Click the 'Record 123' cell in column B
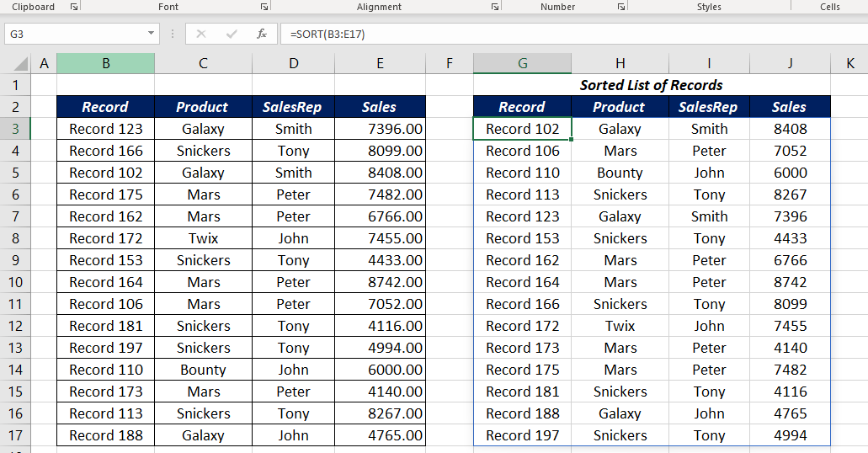Viewport: 868px width, 453px height. (x=106, y=129)
